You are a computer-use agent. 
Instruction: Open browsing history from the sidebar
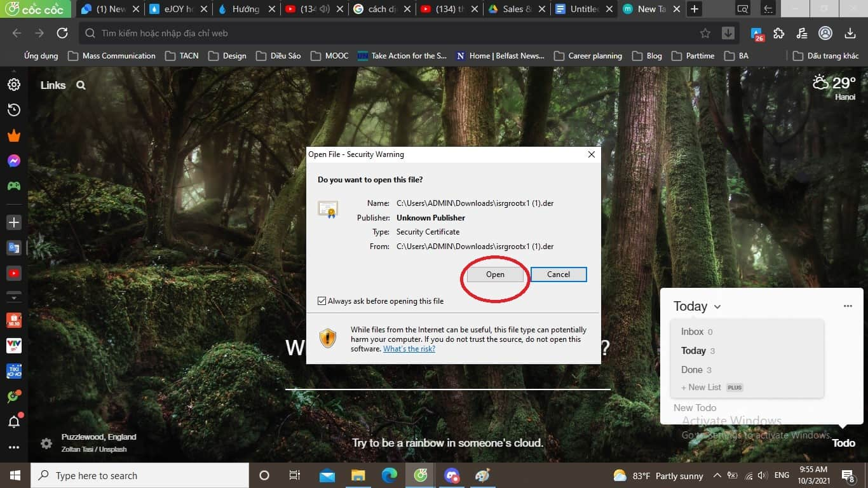click(x=13, y=110)
